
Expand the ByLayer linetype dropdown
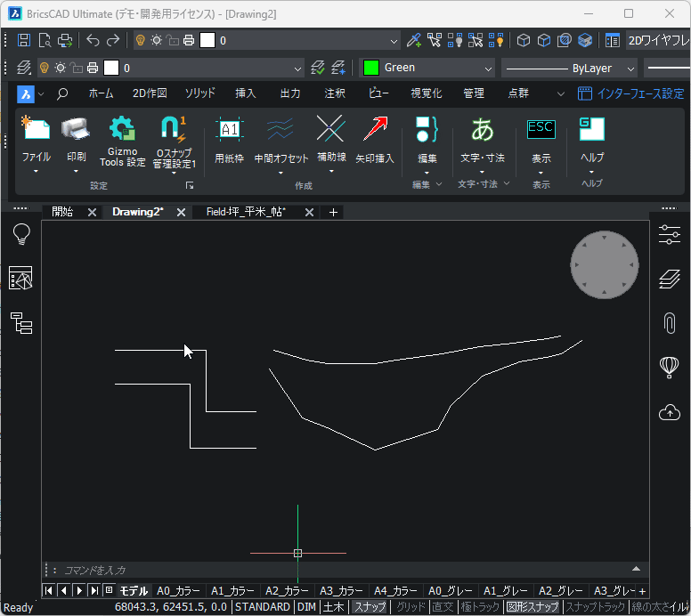[630, 68]
